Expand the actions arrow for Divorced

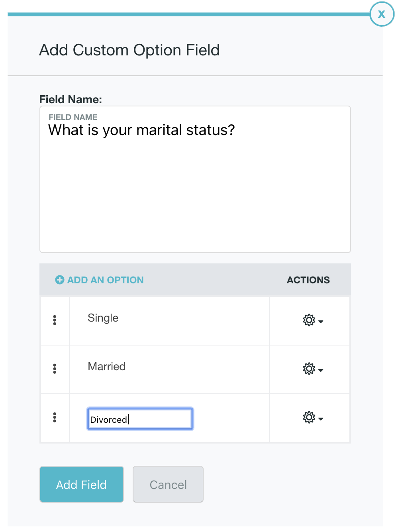(x=321, y=419)
